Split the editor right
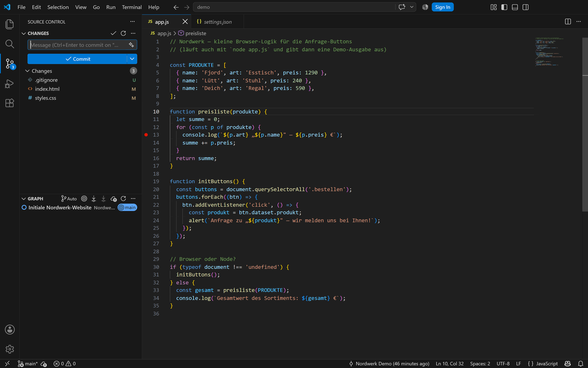588x368 pixels. coord(568,22)
